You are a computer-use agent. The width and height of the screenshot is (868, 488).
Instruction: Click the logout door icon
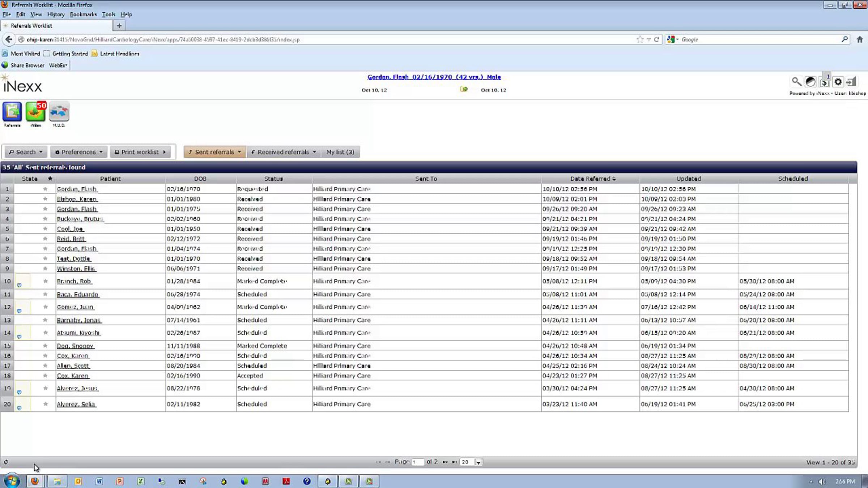[851, 82]
